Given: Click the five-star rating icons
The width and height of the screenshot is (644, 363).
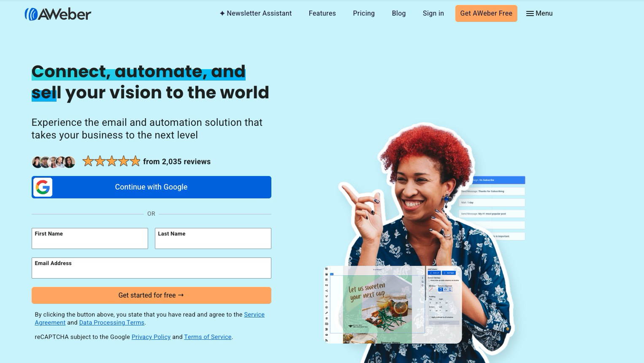Looking at the screenshot, I should (x=111, y=161).
